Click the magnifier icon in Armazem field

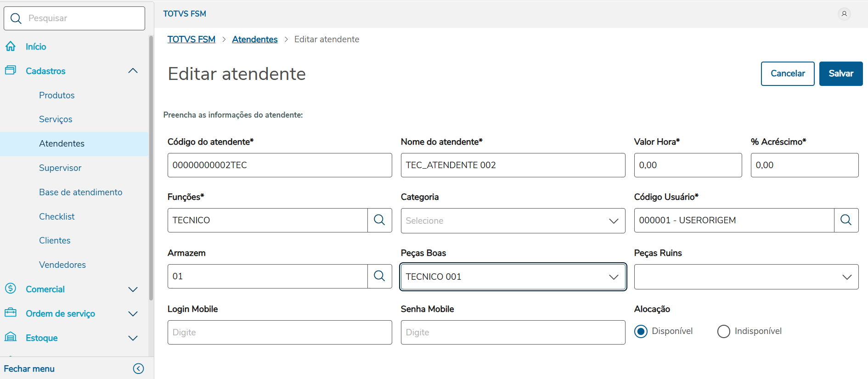(379, 276)
